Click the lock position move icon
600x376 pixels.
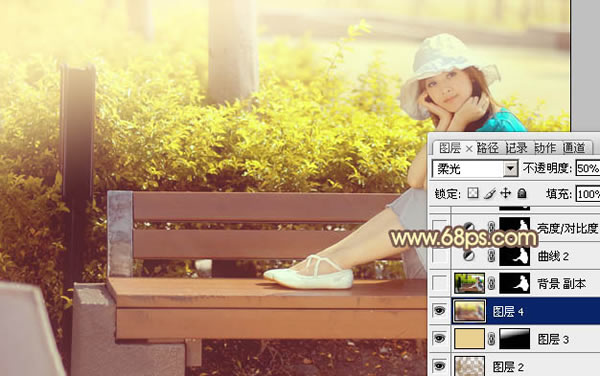506,193
